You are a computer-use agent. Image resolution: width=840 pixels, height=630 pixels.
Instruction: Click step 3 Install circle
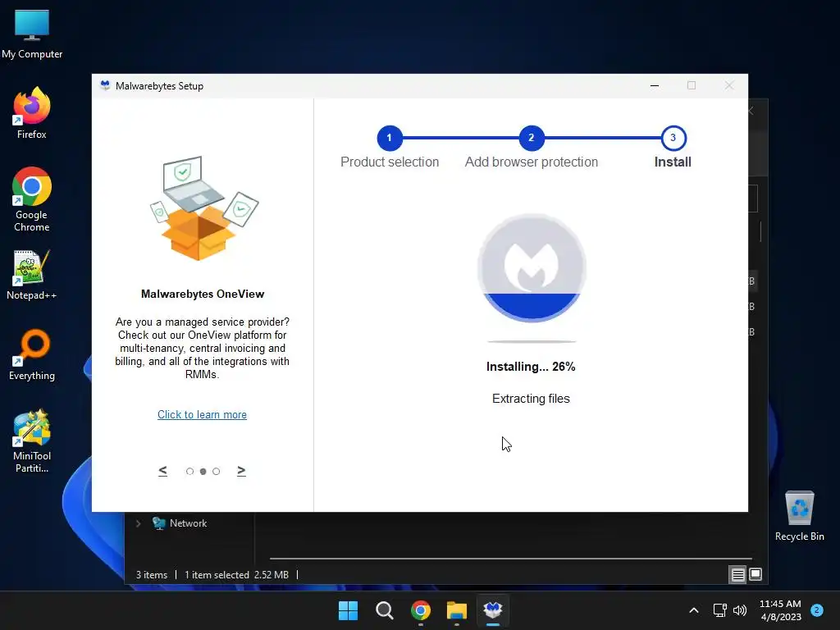point(673,138)
